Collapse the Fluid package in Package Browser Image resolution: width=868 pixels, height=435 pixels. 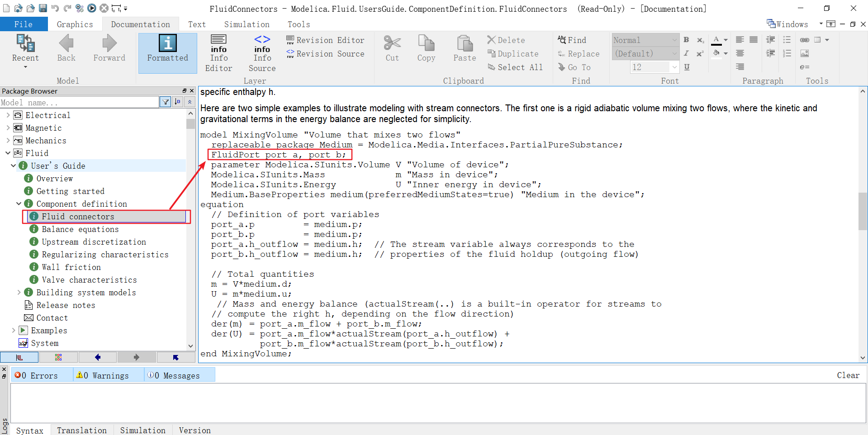point(7,153)
